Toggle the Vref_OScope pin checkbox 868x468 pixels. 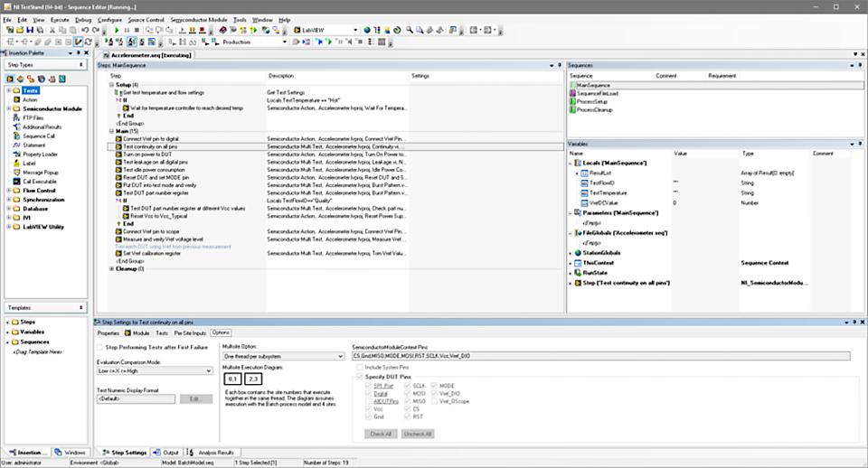(434, 401)
